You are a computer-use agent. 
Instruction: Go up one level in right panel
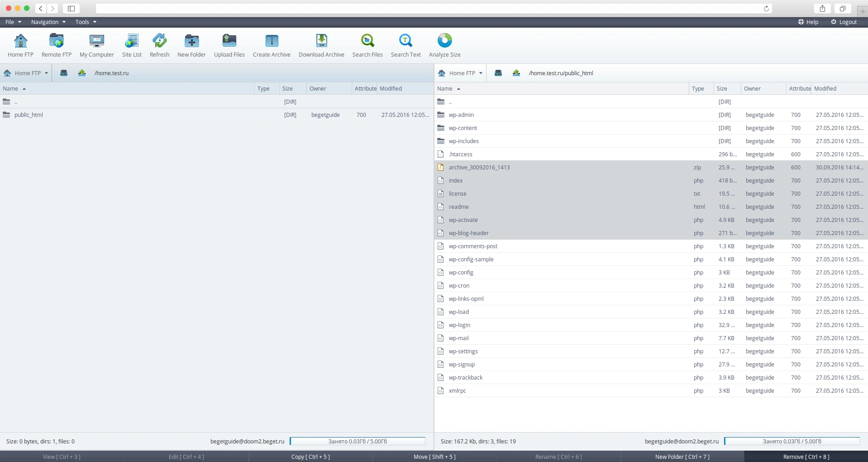pos(516,73)
